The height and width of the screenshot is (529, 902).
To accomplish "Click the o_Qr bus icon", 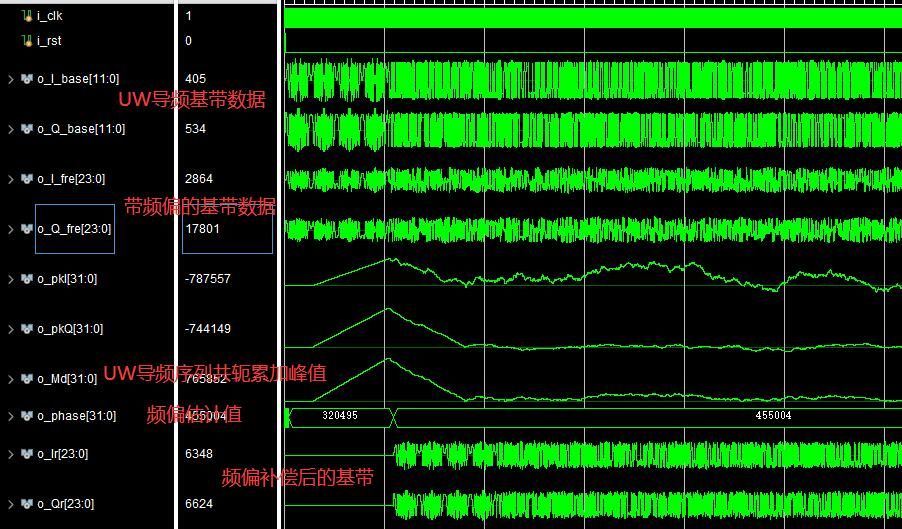I will [26, 504].
